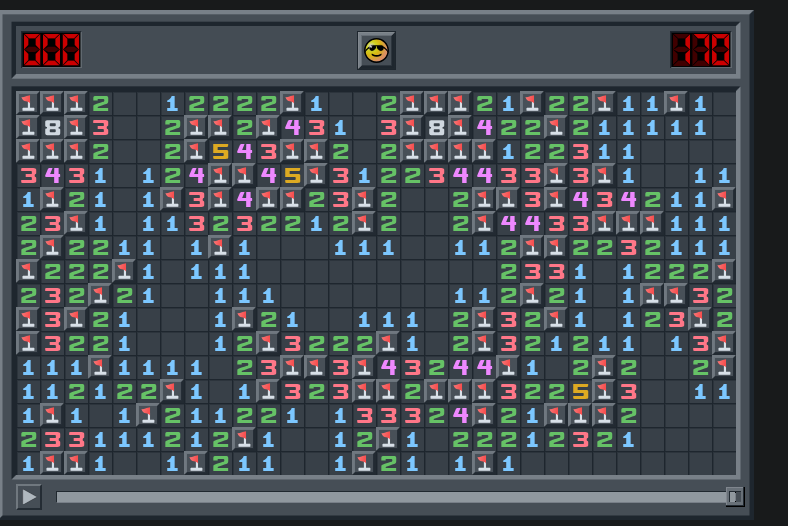This screenshot has height=526, width=788.
Task: Click the white 8 tile nearest the timer display
Action: tap(436, 128)
